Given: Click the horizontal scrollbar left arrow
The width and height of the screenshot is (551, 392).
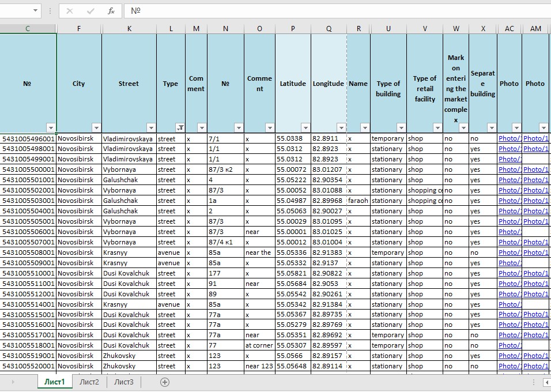Looking at the screenshot, I should pyautogui.click(x=547, y=382).
